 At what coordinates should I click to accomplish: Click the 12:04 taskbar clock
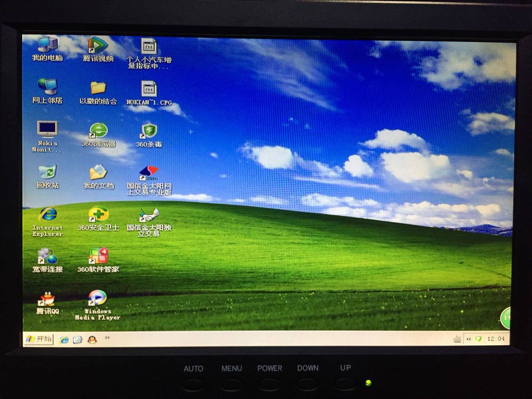click(x=496, y=339)
